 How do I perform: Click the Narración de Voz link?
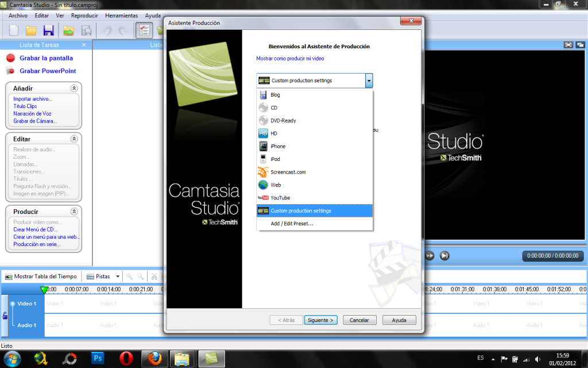coord(32,113)
